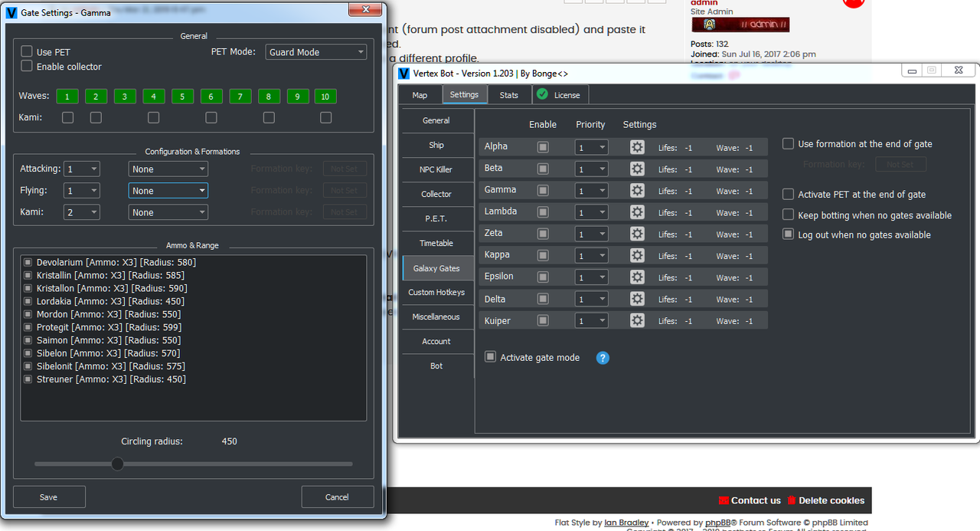Click the Circling radius slider handle

coord(117,464)
